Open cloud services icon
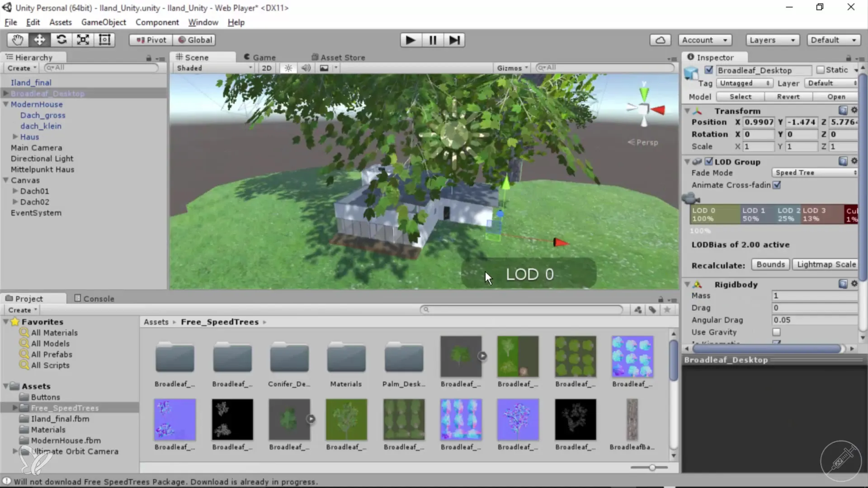This screenshot has height=488, width=868. point(660,40)
